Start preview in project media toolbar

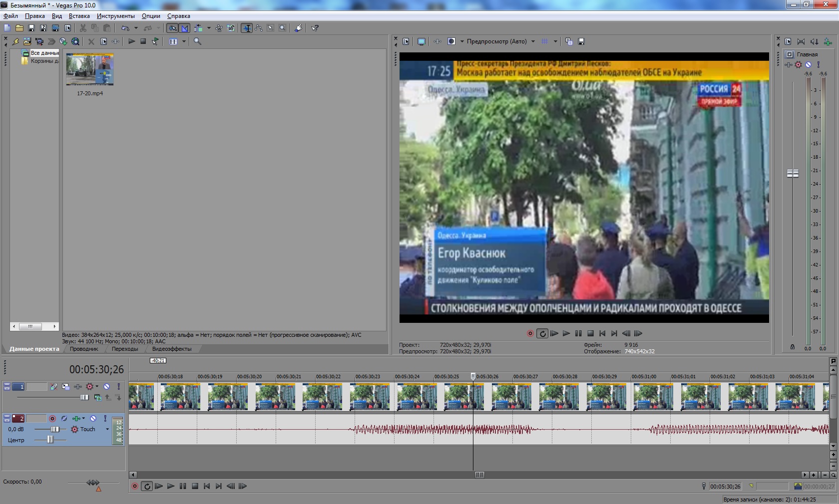pos(131,41)
